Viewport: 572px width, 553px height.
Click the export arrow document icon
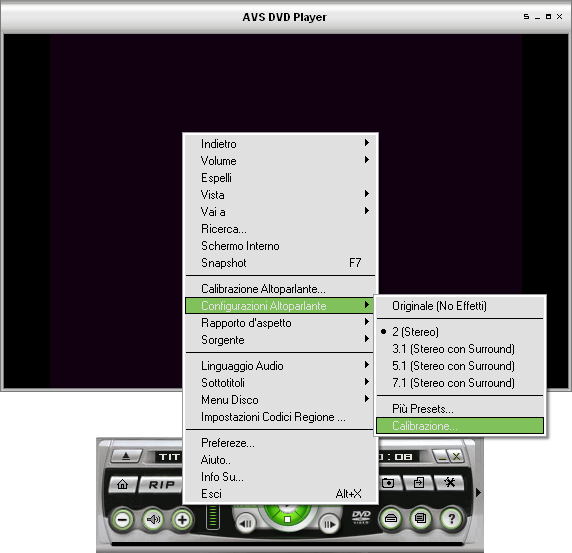419,483
